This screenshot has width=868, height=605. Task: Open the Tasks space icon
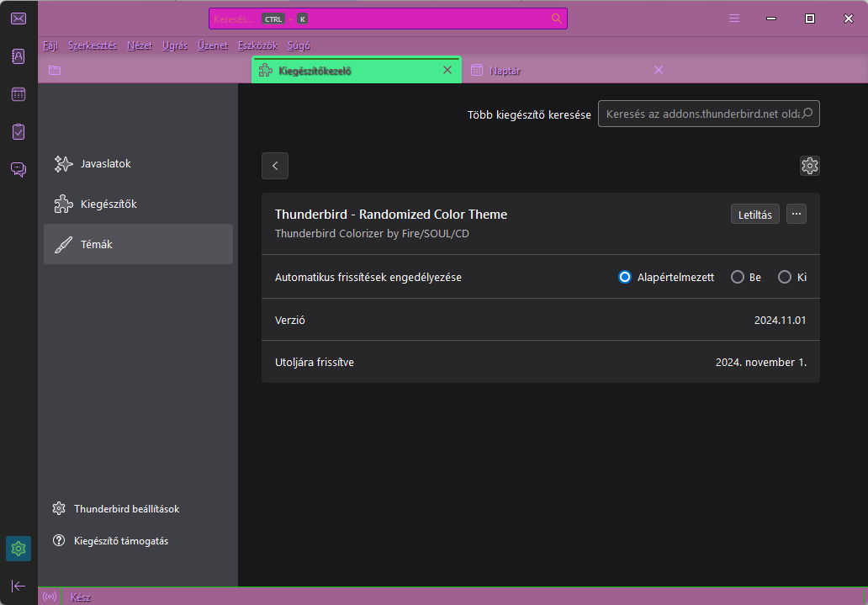click(x=19, y=132)
